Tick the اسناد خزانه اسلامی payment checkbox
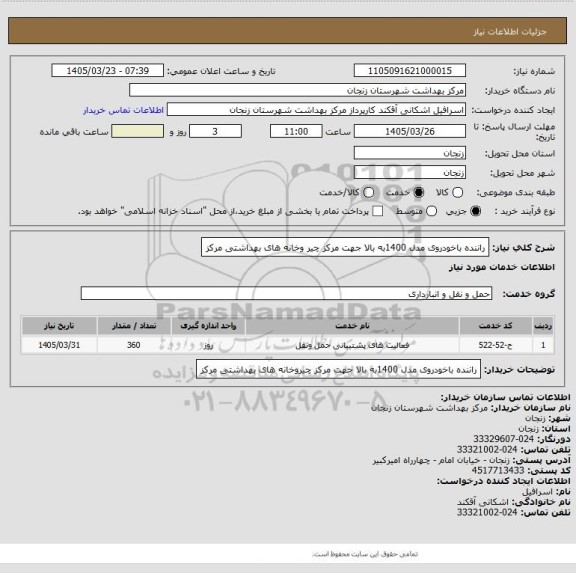This screenshot has height=573, width=576. 378,211
